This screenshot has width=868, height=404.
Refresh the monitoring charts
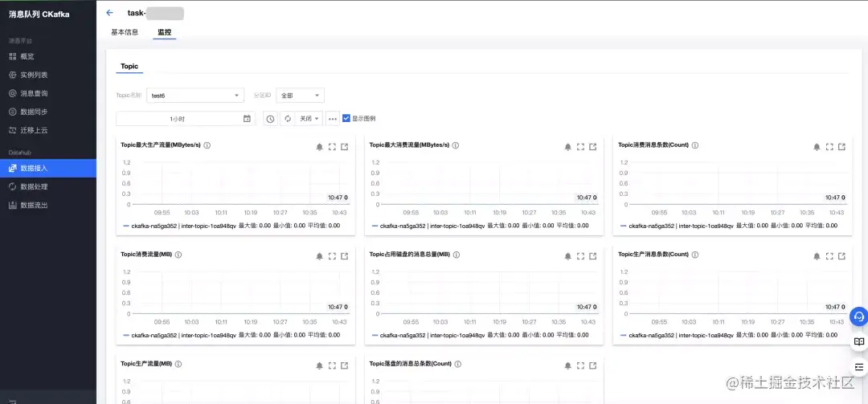click(x=287, y=118)
